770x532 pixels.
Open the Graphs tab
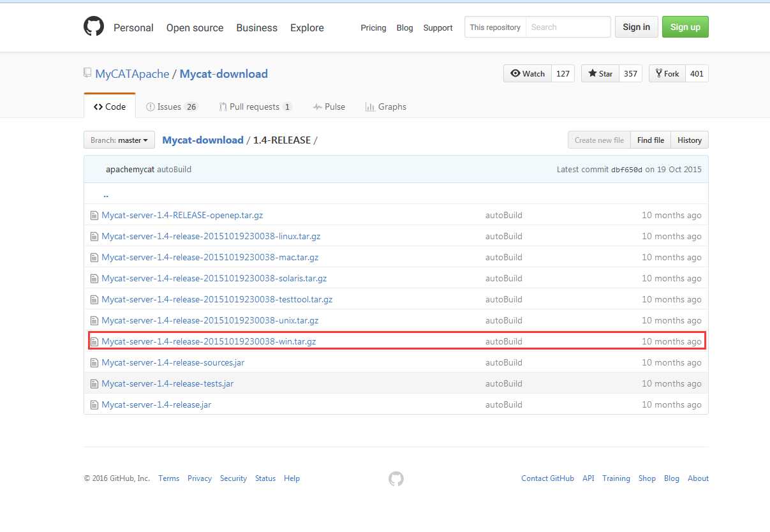click(386, 107)
